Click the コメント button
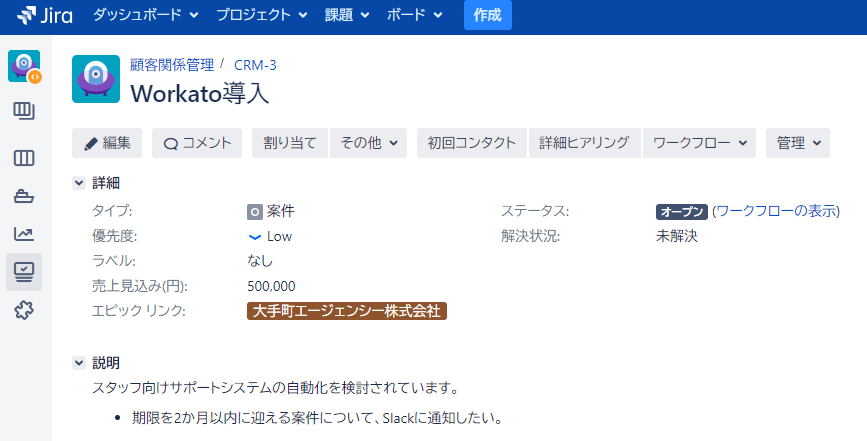867x441 pixels. [197, 143]
